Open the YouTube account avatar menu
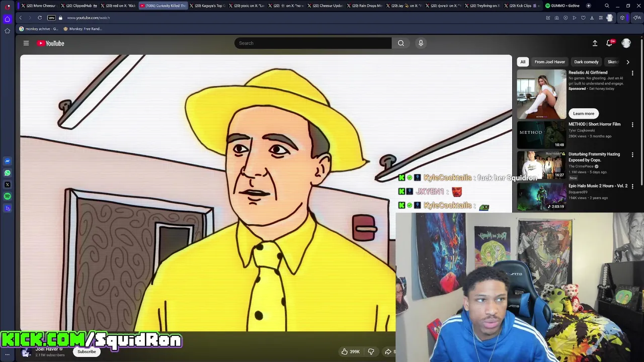 click(626, 43)
